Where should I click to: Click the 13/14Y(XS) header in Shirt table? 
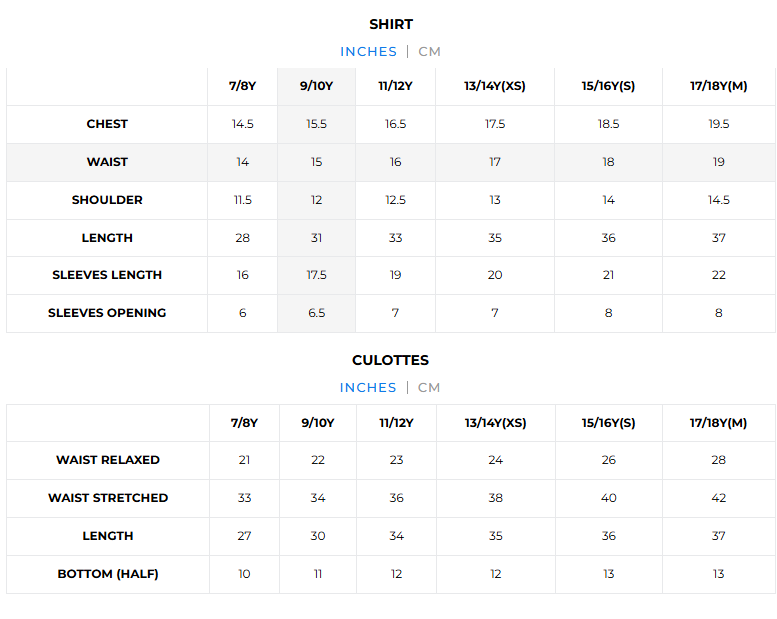pyautogui.click(x=495, y=86)
